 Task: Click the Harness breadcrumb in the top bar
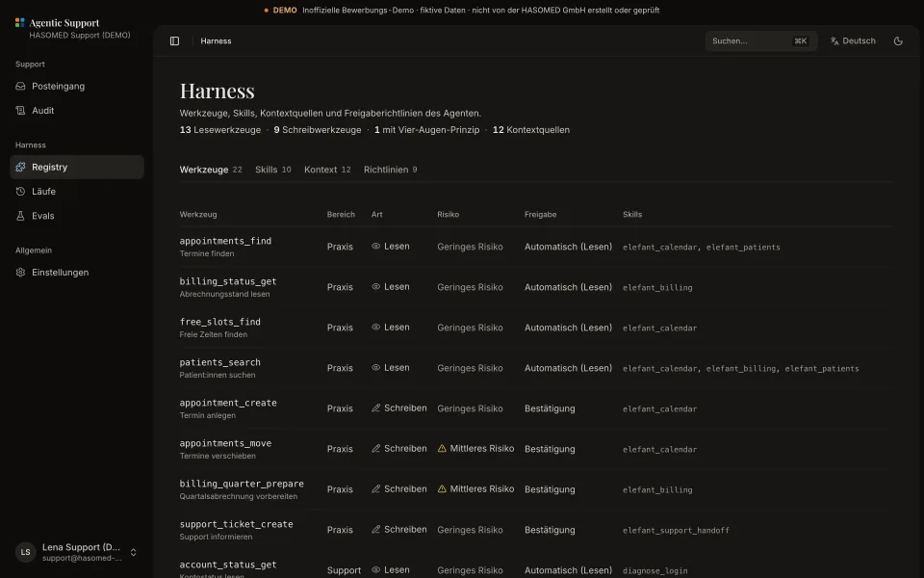[216, 40]
